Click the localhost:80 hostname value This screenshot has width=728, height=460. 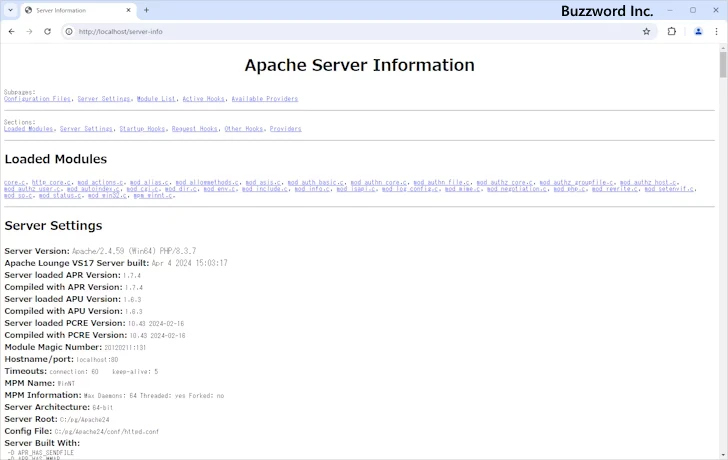point(97,360)
